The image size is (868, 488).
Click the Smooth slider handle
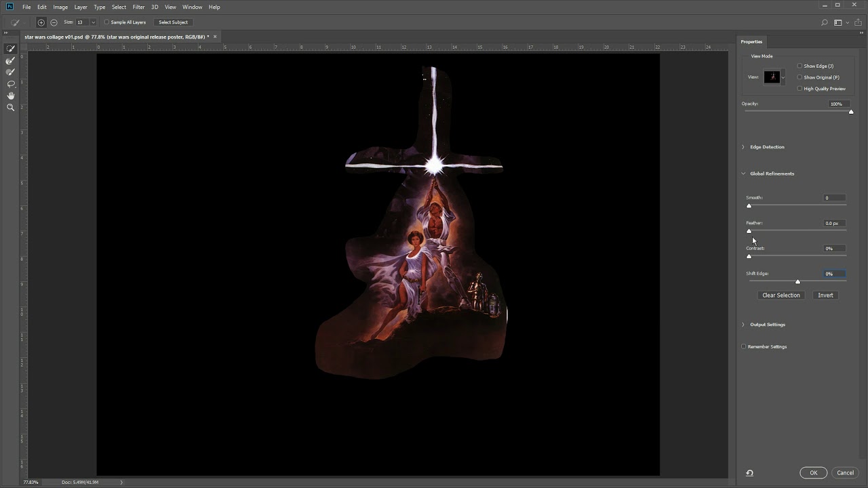(749, 205)
